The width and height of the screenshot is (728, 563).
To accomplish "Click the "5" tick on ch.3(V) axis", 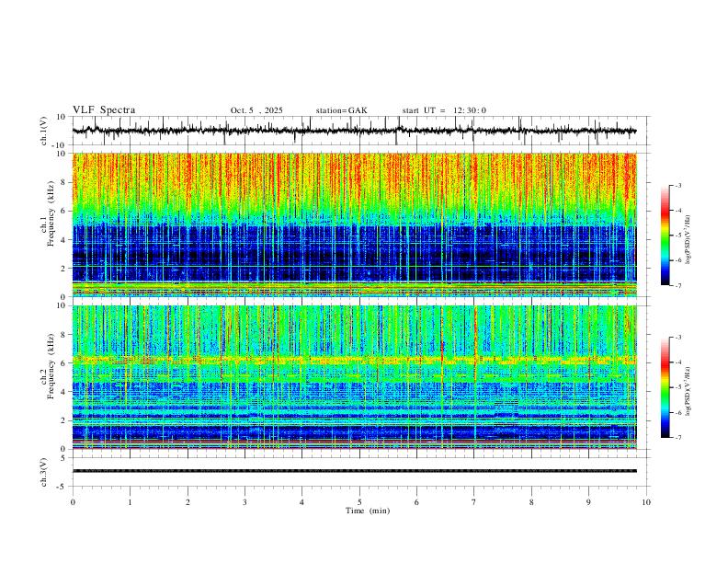I will point(64,458).
